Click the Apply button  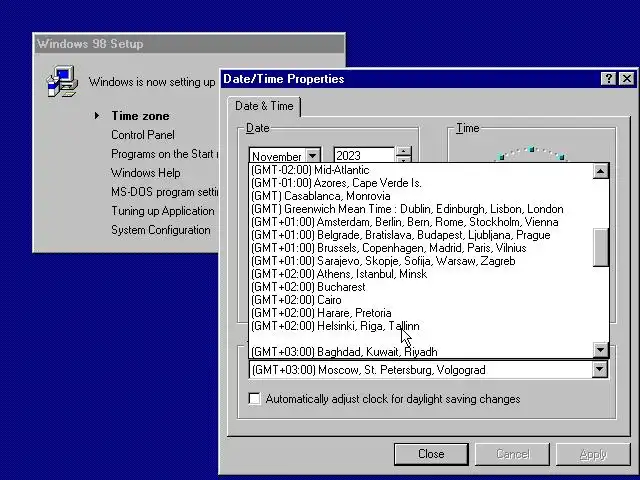(593, 454)
